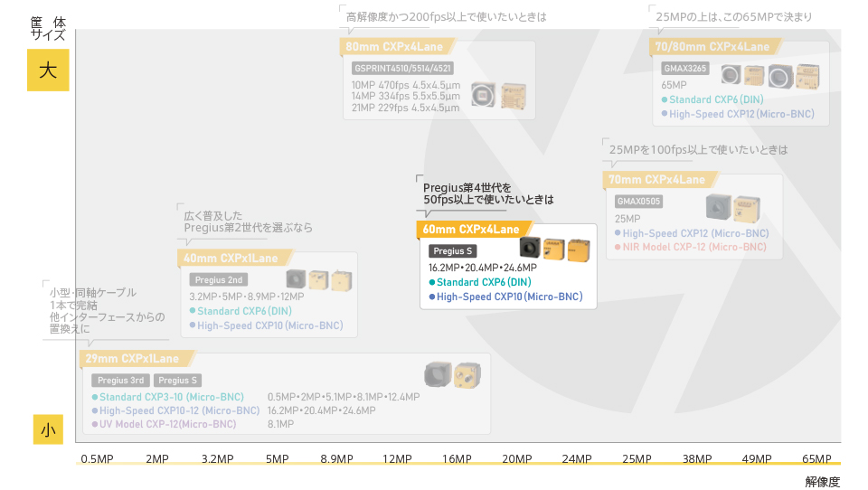868x490 pixels.
Task: Click the gray camera image in 70mm card
Action: tap(719, 207)
